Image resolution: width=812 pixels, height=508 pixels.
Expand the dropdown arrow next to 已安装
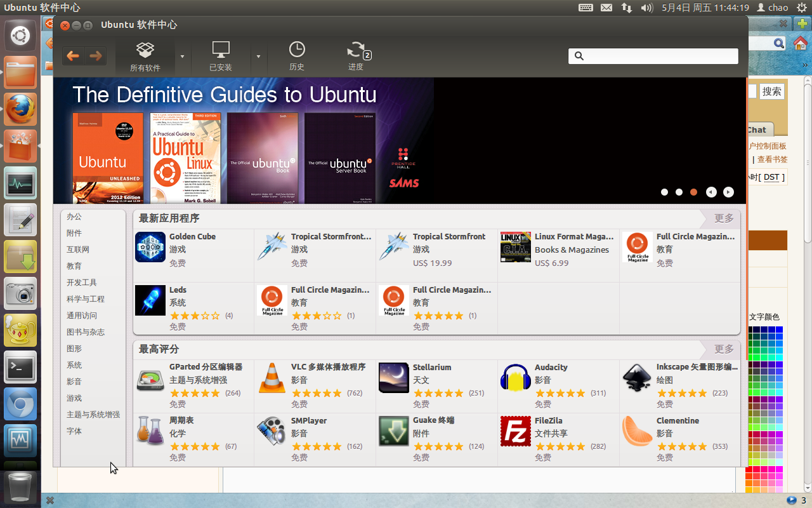[x=258, y=57]
